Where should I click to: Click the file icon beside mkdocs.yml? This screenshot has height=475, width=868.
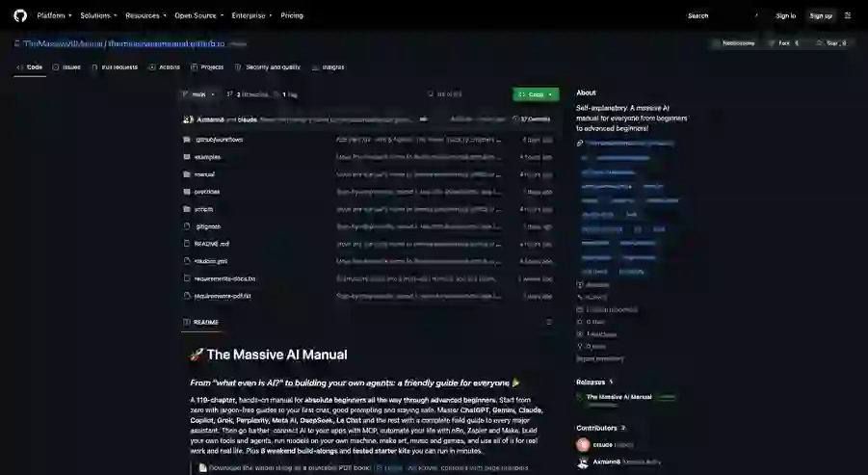click(x=187, y=261)
